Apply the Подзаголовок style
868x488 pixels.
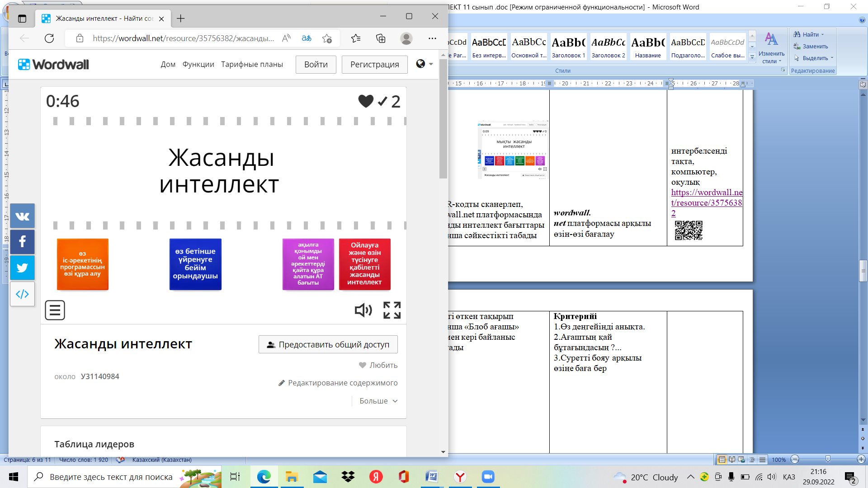[x=688, y=47]
